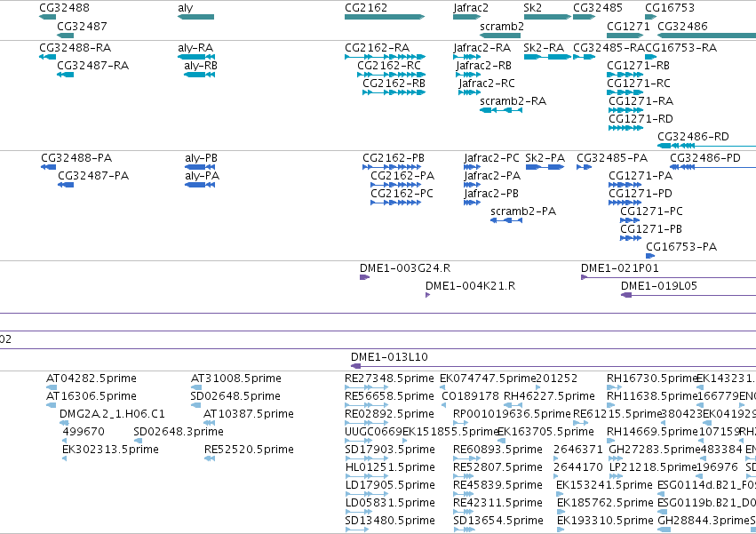Click EST AT04282.5prime
The image size is (756, 534).
click(x=52, y=387)
